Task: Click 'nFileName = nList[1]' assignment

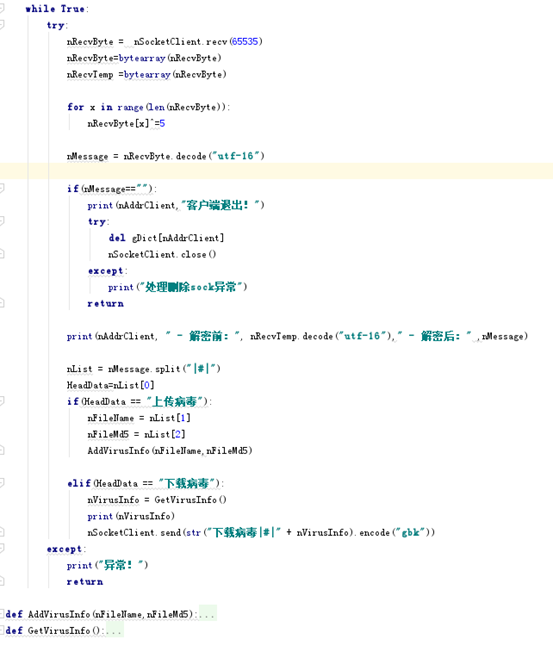Action: pos(139,418)
